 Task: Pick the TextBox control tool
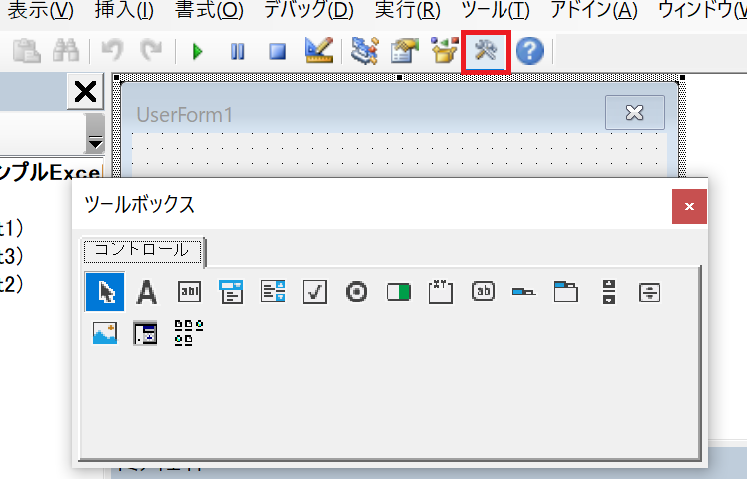(189, 292)
